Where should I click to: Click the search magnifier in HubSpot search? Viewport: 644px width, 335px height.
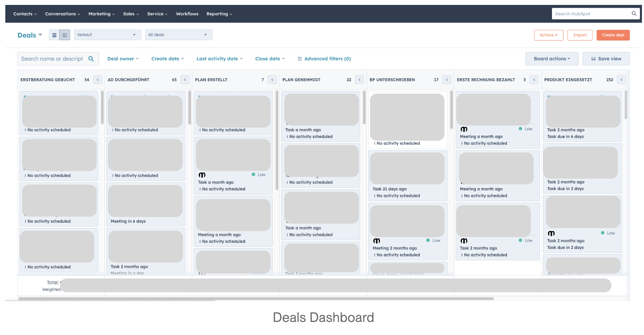634,14
